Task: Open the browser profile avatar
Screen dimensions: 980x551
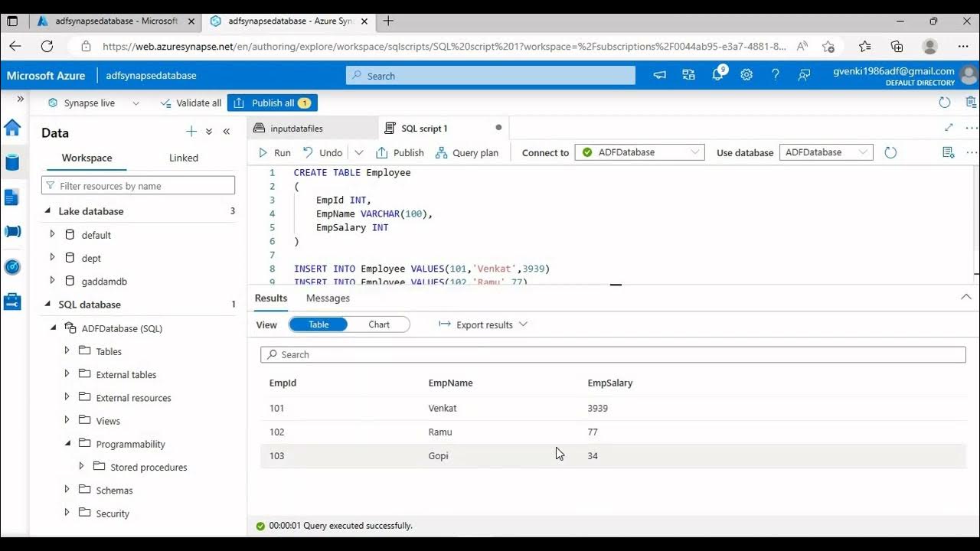Action: 930,47
